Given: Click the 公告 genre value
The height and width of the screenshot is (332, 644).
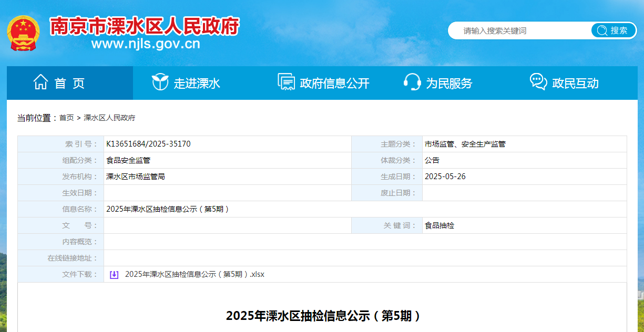Looking at the screenshot, I should point(432,160).
